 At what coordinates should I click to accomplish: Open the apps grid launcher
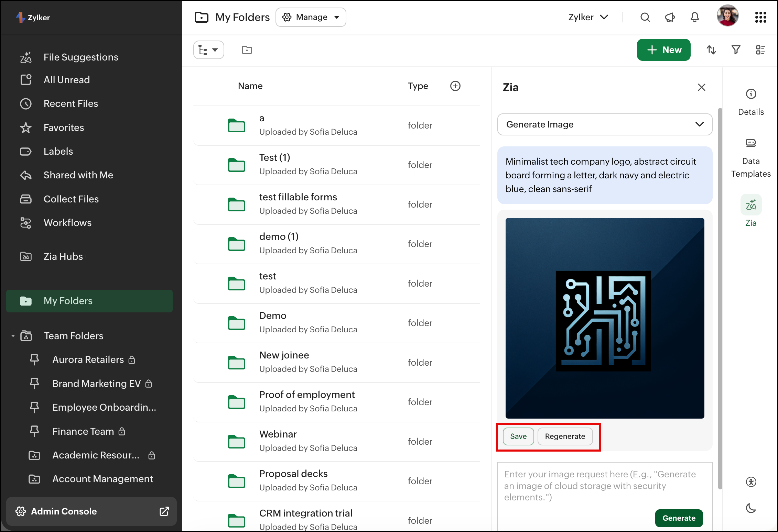click(760, 17)
